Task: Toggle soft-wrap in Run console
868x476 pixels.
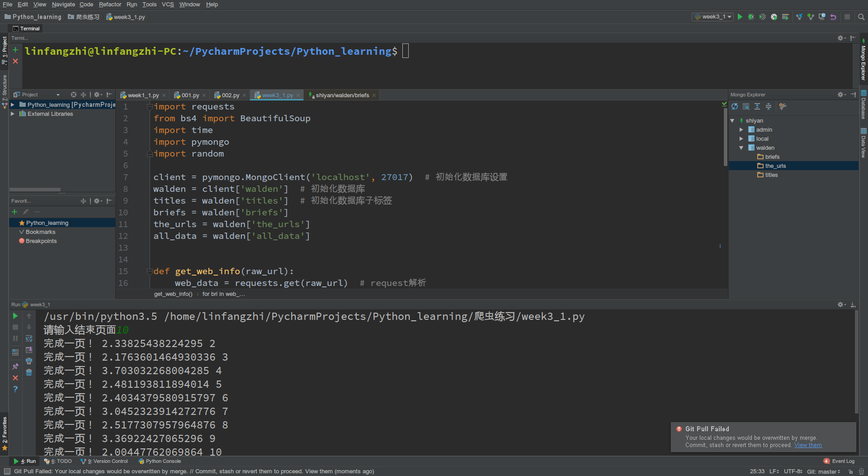Action: coord(29,338)
